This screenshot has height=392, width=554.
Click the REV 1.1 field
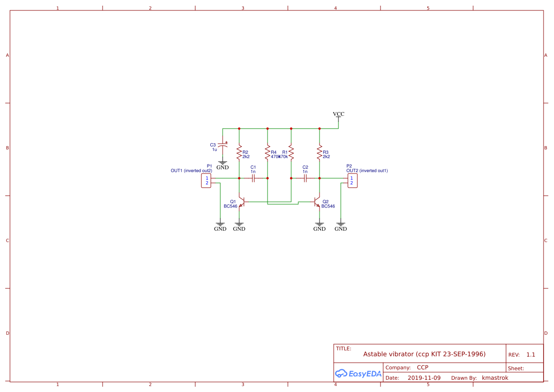[x=523, y=354]
